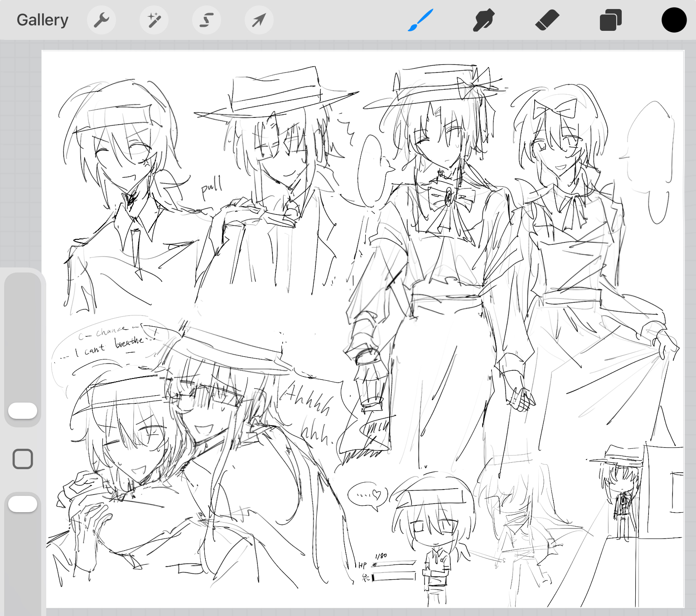Open the black active color picker
Screen dimensions: 696x616
click(674, 20)
